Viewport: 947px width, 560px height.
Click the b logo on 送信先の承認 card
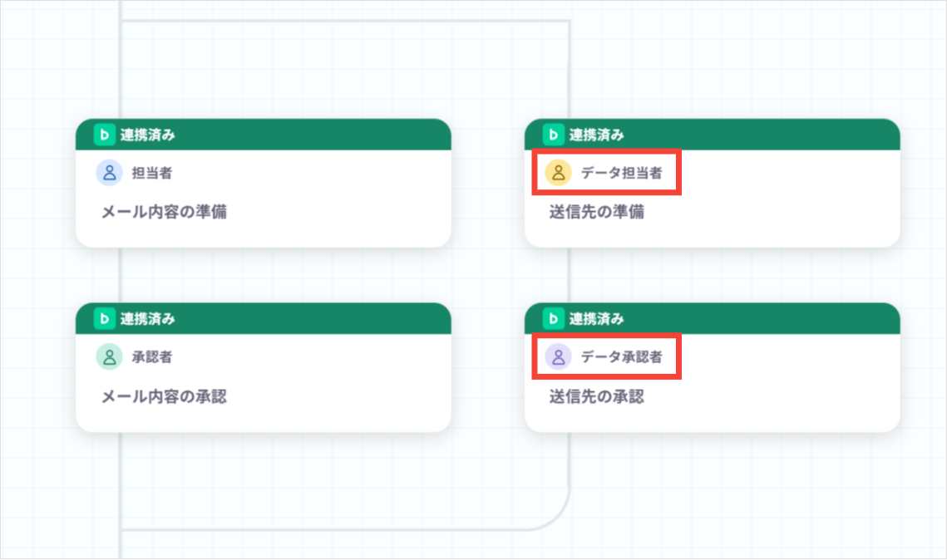point(553,318)
